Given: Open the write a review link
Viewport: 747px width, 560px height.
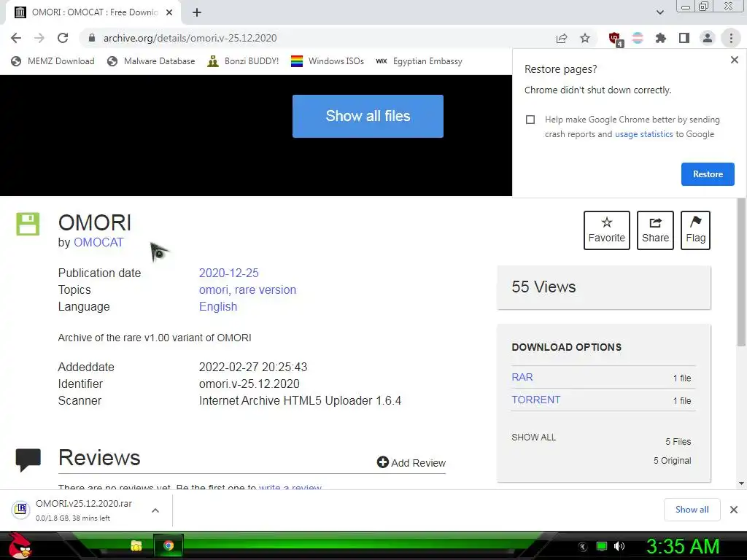Looking at the screenshot, I should [290, 486].
